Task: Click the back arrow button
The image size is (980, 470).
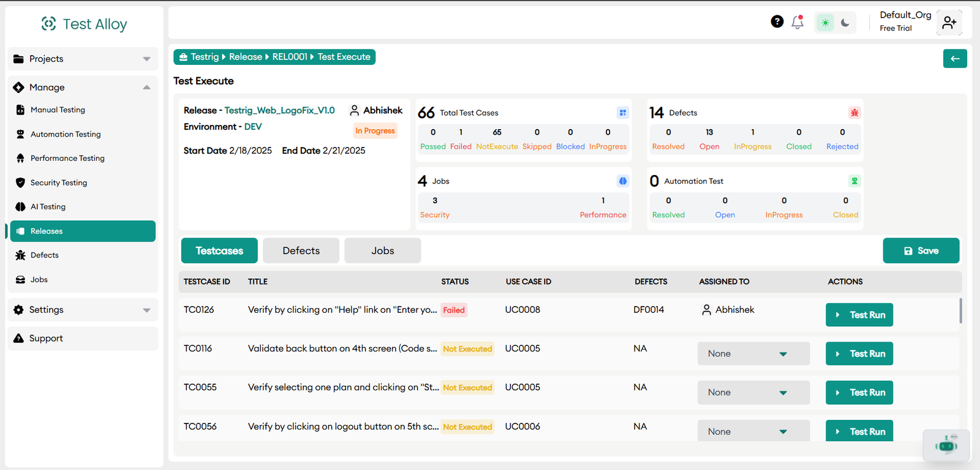Action: tap(955, 59)
